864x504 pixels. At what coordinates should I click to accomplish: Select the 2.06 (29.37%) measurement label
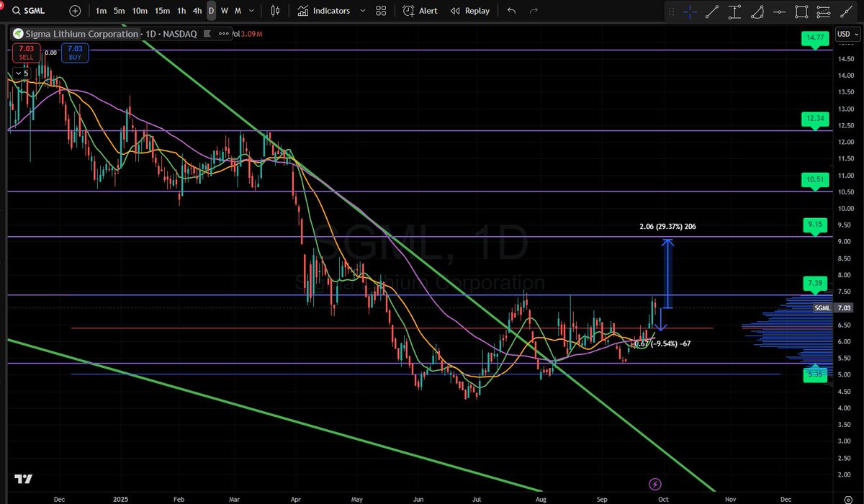[x=667, y=227]
